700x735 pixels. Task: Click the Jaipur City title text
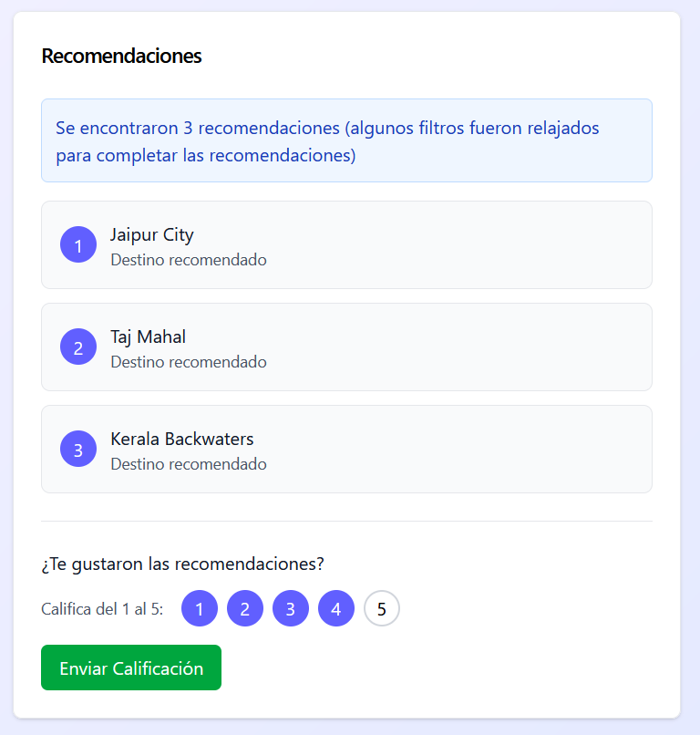152,235
